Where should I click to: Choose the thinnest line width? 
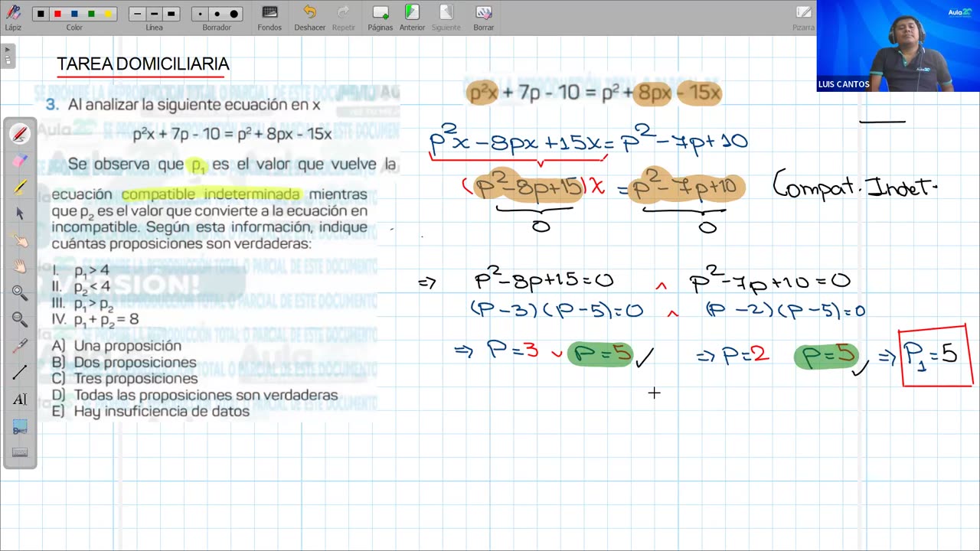137,14
